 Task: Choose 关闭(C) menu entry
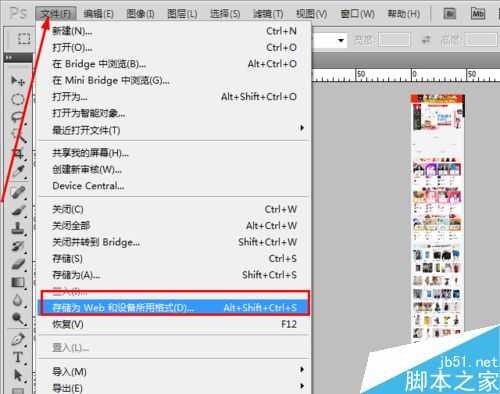tap(175, 209)
